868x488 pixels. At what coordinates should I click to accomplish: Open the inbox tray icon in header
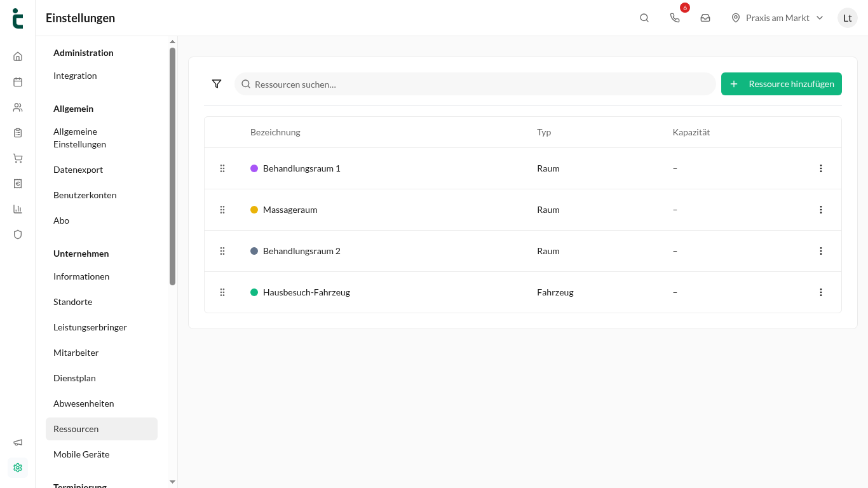tap(705, 18)
